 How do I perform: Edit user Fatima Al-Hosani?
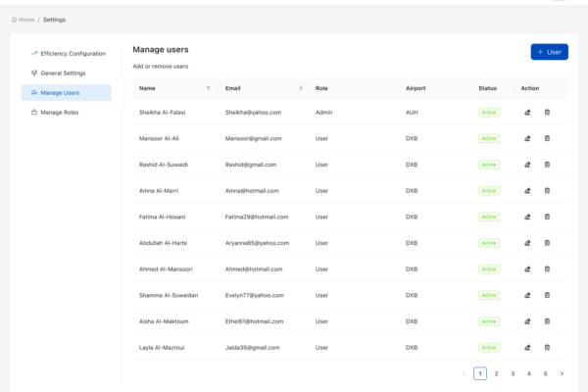[x=527, y=217]
